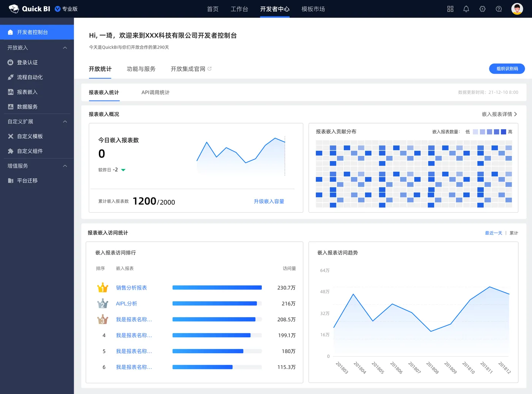Collapse the 增值服务 sidebar group
Image resolution: width=532 pixels, height=394 pixels.
[65, 166]
